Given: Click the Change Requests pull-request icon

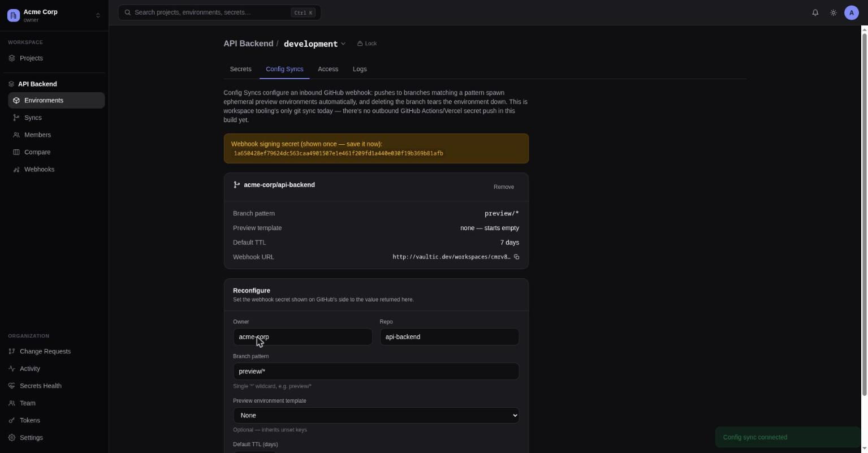Looking at the screenshot, I should click(12, 351).
